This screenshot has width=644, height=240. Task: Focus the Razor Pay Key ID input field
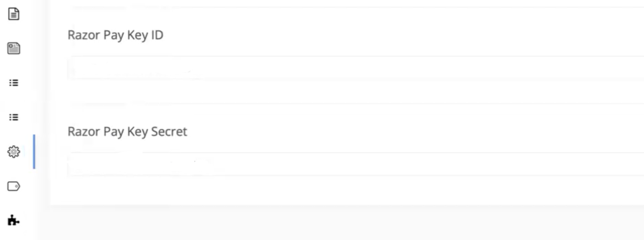[355, 68]
